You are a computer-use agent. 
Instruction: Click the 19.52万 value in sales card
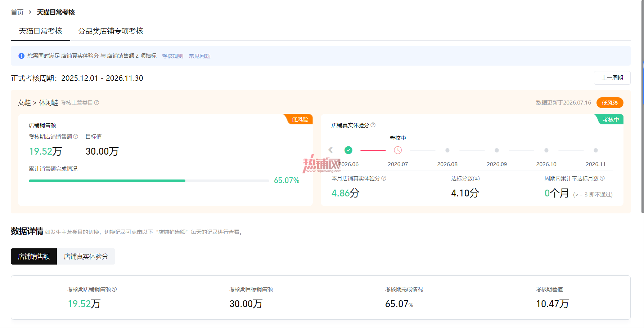[45, 151]
